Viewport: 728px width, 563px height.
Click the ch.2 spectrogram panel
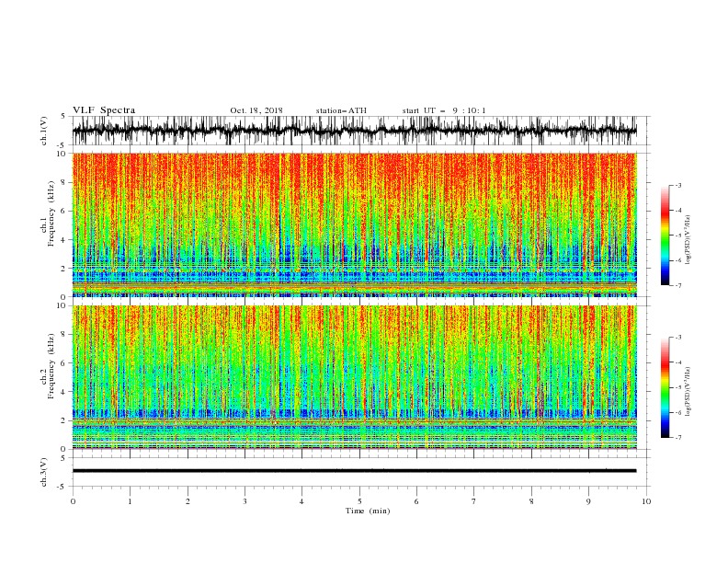[x=354, y=377]
